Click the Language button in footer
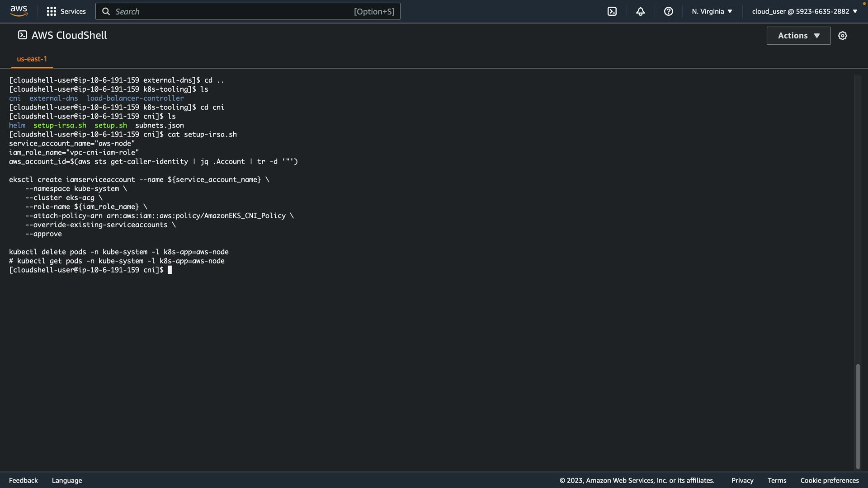 (x=67, y=480)
